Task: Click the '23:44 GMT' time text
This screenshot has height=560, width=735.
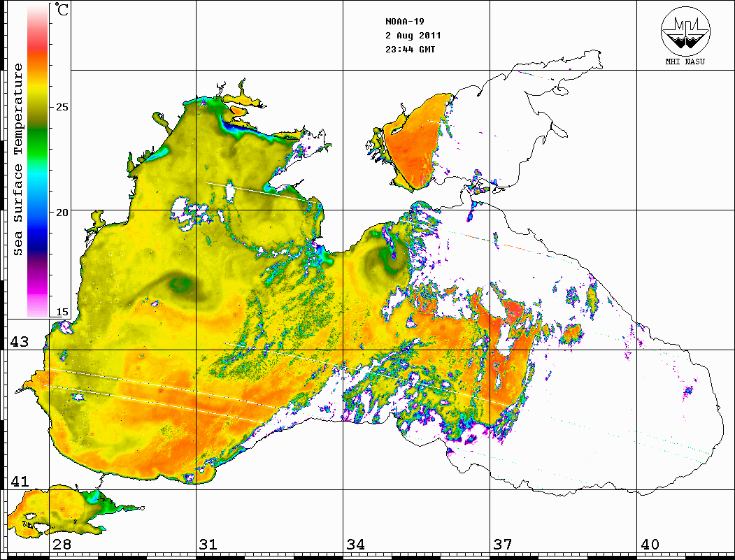Action: [410, 50]
